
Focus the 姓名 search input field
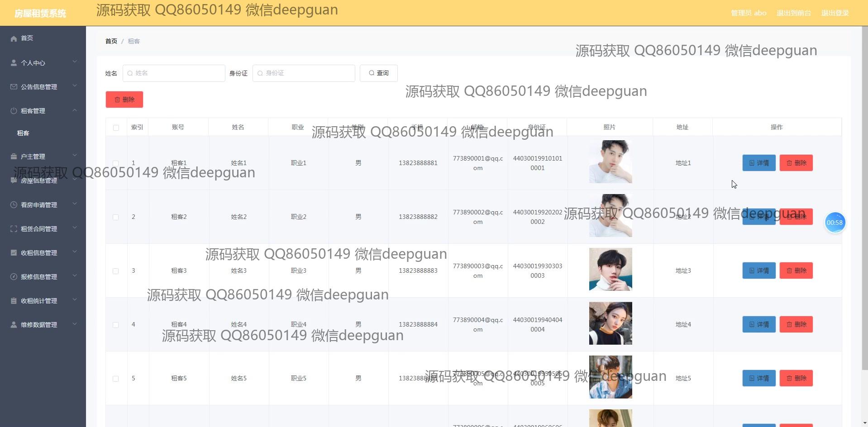pyautogui.click(x=174, y=73)
